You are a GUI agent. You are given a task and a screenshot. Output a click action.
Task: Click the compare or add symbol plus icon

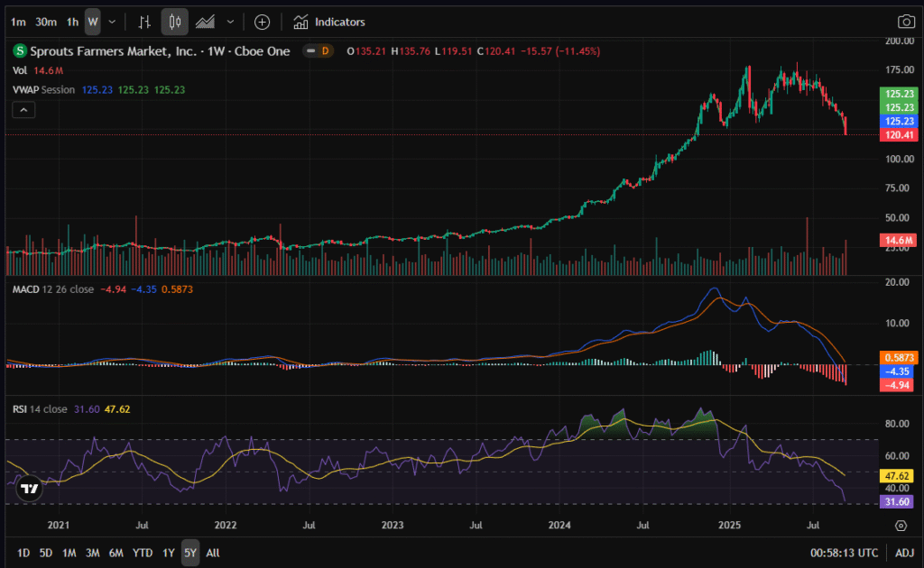[x=262, y=22]
